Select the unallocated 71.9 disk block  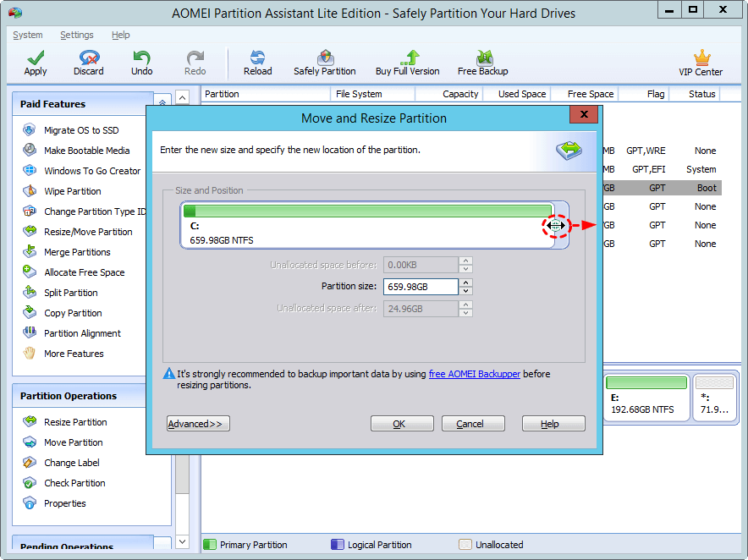click(x=715, y=397)
